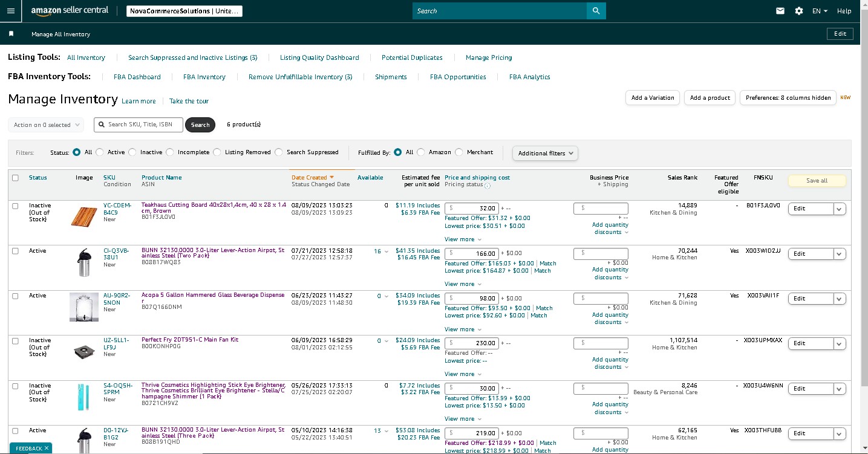868x454 pixels.
Task: Click the Search button next to SKU field
Action: (200, 125)
